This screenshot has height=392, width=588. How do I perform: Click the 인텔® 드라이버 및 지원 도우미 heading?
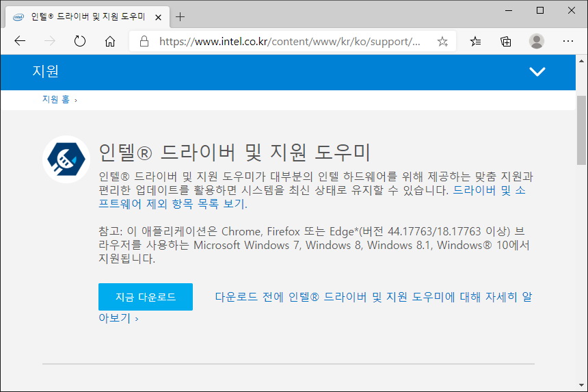(235, 153)
